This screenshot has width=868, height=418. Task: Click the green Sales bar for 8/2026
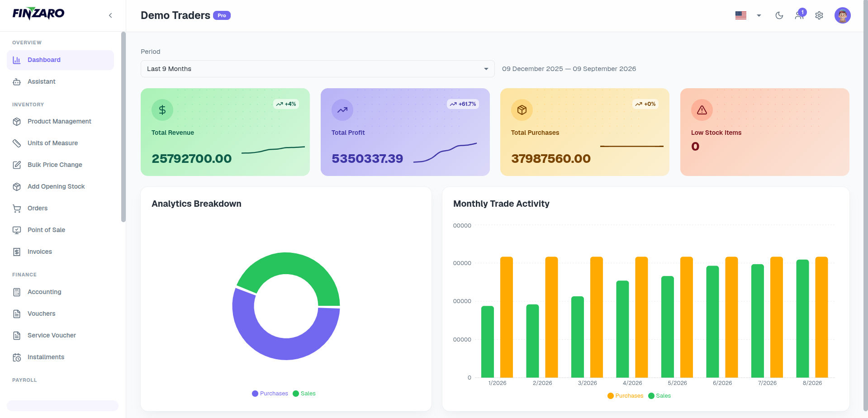click(x=802, y=318)
